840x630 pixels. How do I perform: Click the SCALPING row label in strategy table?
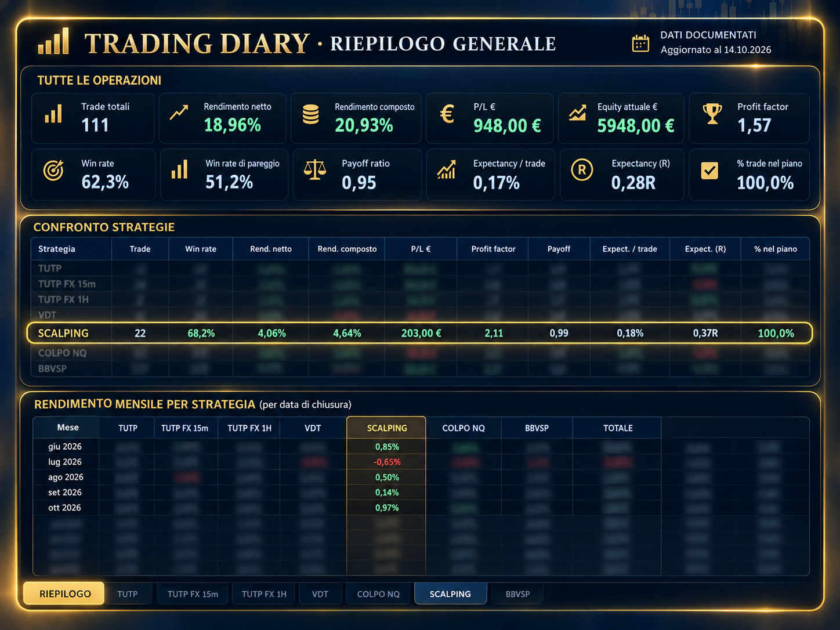(63, 334)
